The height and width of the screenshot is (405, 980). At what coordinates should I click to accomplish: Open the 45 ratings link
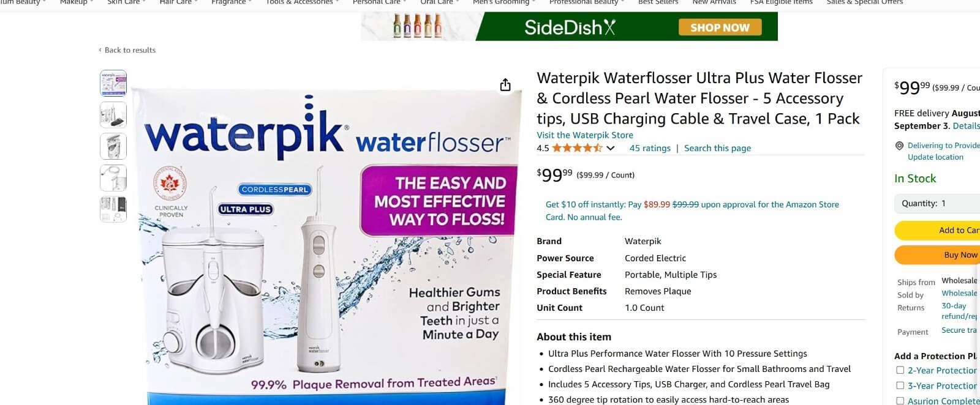tap(650, 148)
